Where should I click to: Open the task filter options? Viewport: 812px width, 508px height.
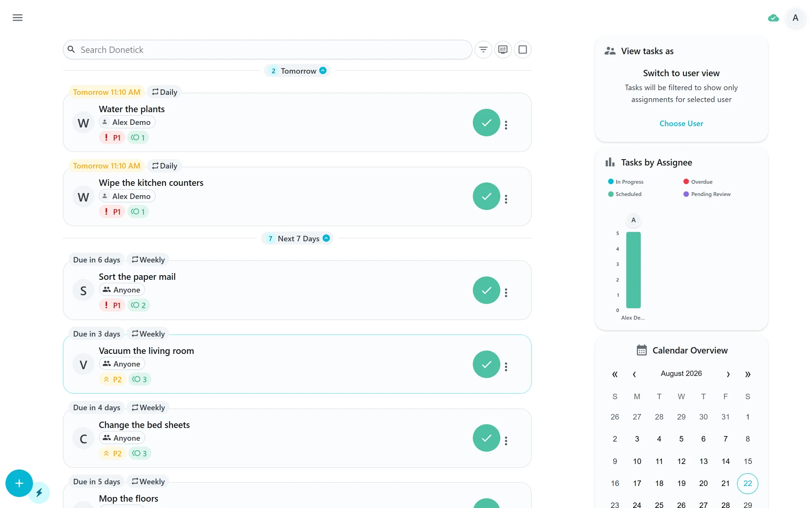[x=483, y=50]
